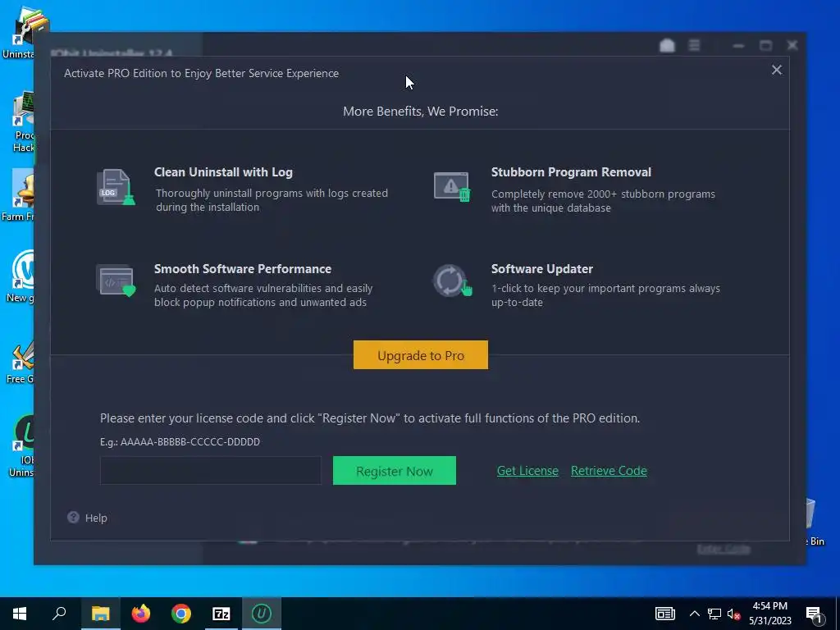Click the Help question mark icon

(x=73, y=517)
